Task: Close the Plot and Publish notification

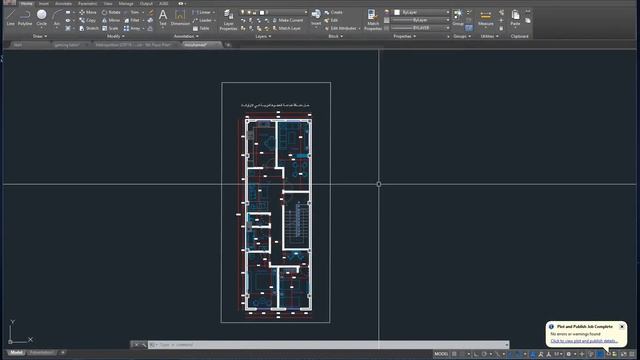Action: click(622, 327)
